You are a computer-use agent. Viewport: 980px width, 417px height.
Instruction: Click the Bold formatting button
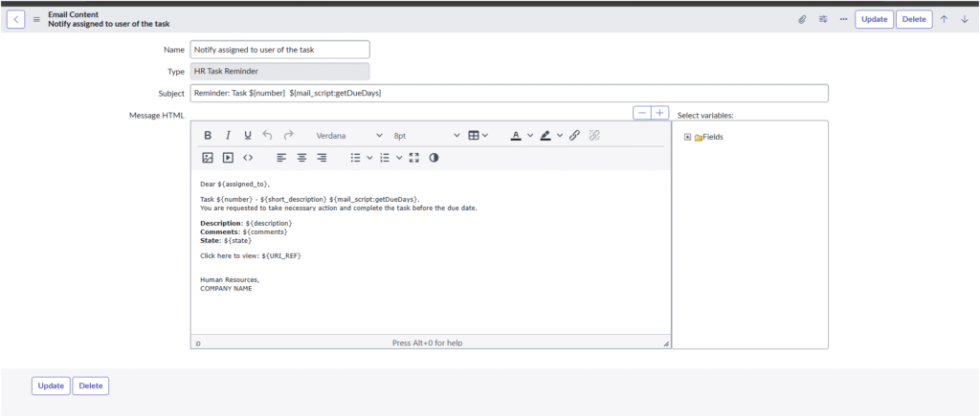coord(208,136)
